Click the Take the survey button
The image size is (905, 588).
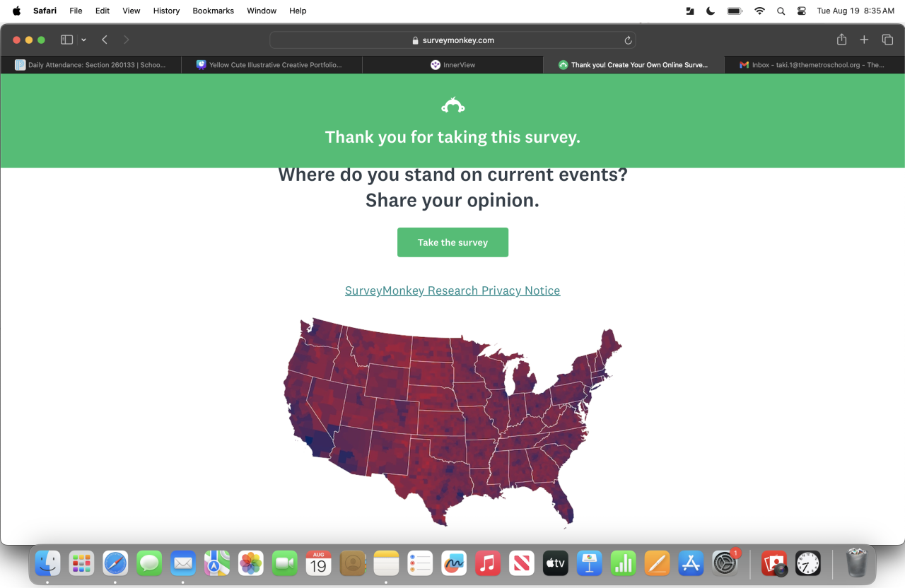tap(452, 242)
